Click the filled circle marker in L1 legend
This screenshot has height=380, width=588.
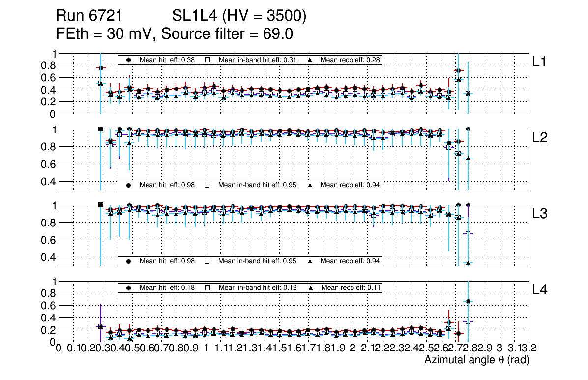point(129,60)
